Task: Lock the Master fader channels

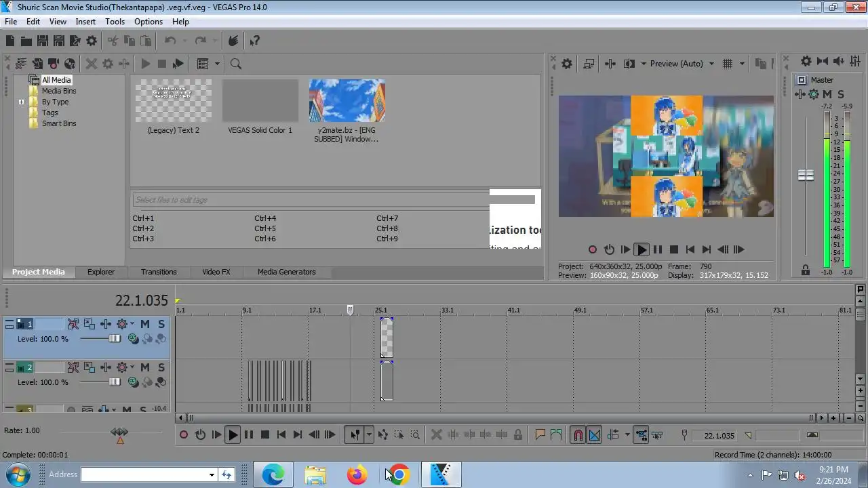Action: coord(805,270)
